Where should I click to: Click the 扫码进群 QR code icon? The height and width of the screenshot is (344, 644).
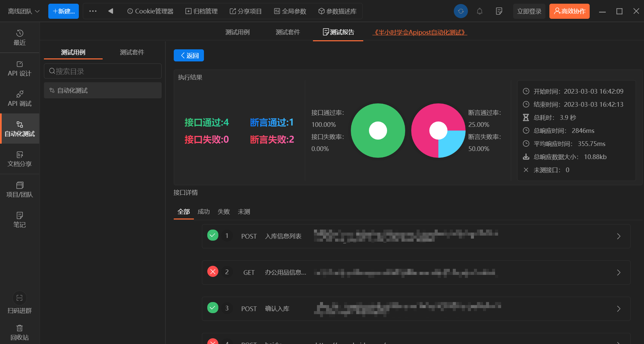pos(19,298)
